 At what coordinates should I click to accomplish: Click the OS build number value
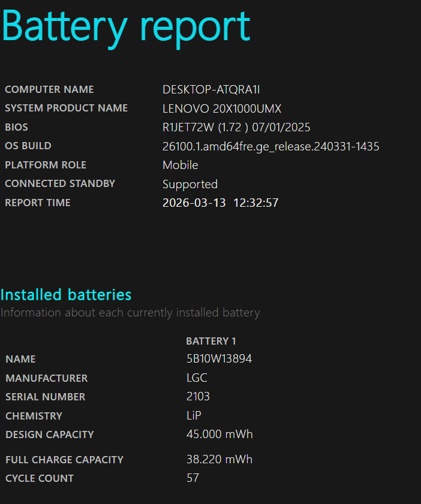[270, 147]
